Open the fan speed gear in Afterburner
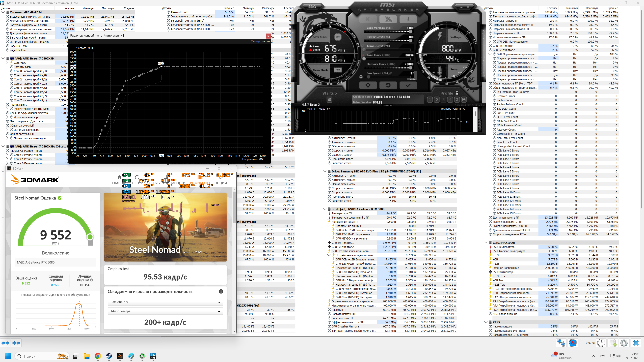Viewport: 644px width, 362px height. [x=361, y=77]
